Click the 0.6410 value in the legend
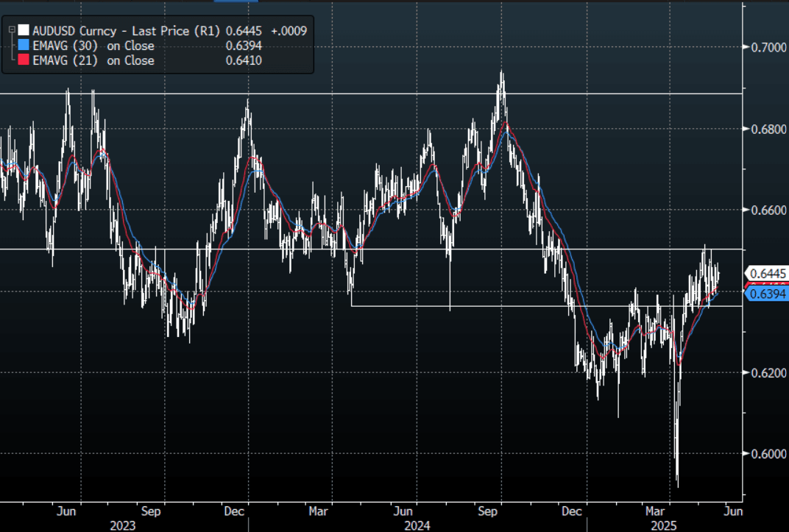 (246, 60)
